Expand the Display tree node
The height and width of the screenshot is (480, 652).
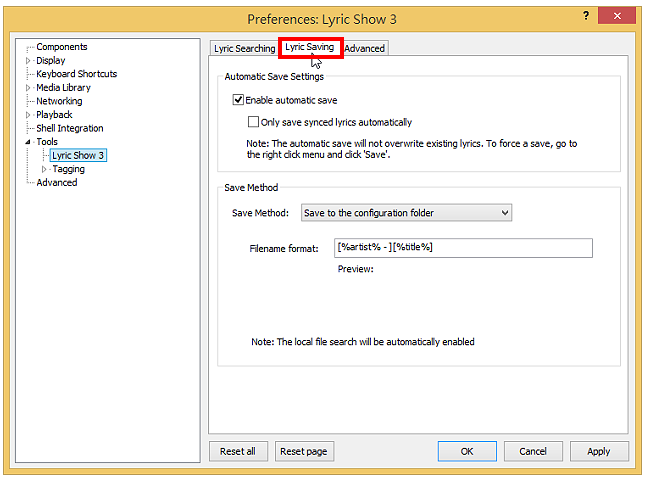28,61
